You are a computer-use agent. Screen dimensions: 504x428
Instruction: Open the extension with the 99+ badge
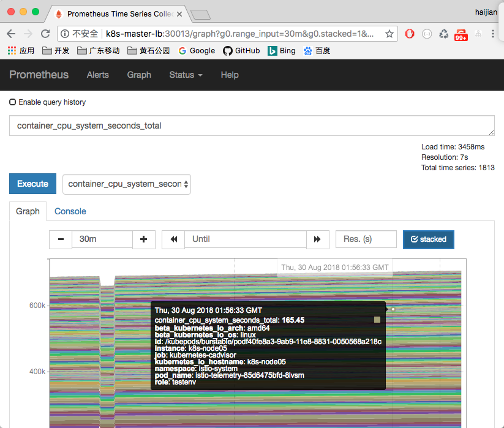[x=461, y=35]
